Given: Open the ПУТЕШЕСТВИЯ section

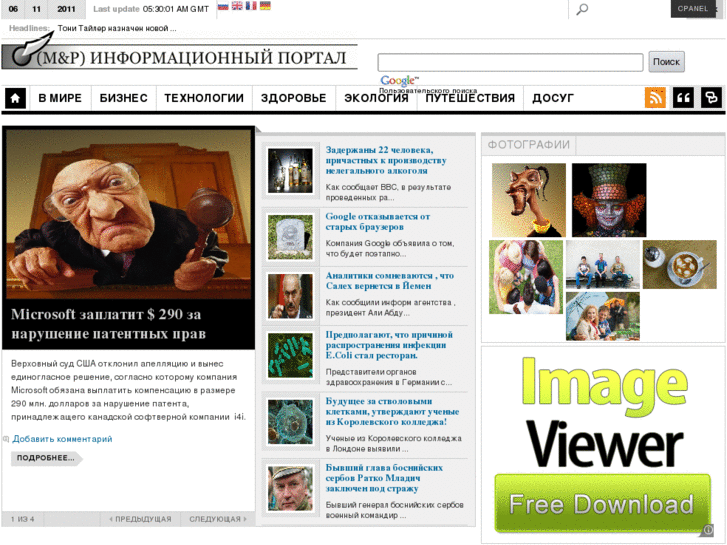Looking at the screenshot, I should 470,98.
